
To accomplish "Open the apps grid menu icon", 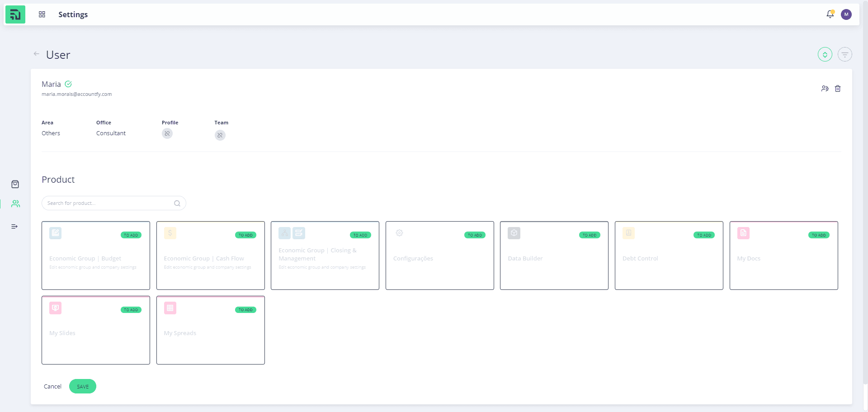I will click(42, 14).
